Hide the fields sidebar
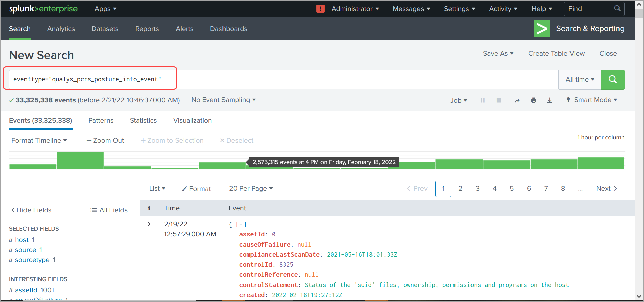This screenshot has width=644, height=302. (31, 210)
